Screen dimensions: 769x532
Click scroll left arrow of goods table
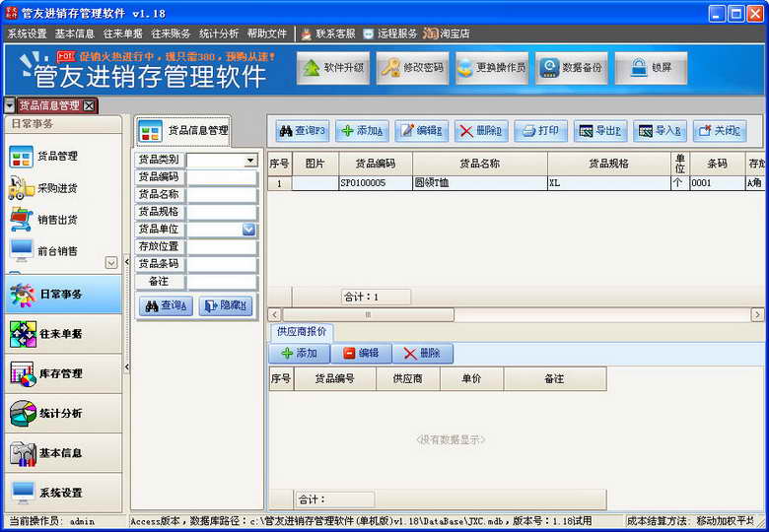(x=275, y=314)
